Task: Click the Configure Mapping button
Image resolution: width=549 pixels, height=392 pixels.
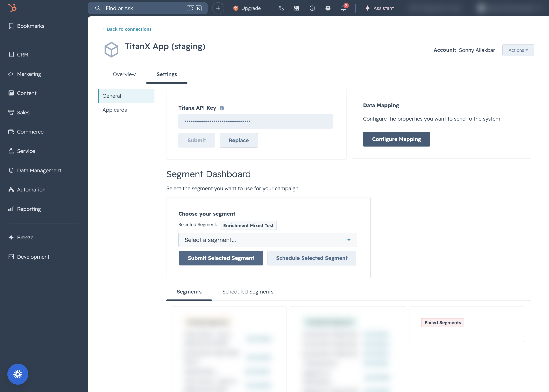Action: [x=396, y=139]
